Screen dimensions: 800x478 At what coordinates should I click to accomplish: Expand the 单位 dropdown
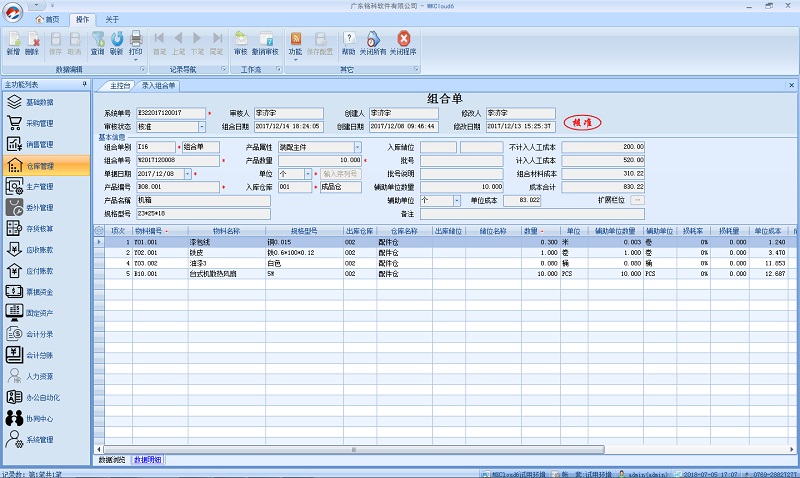point(308,174)
